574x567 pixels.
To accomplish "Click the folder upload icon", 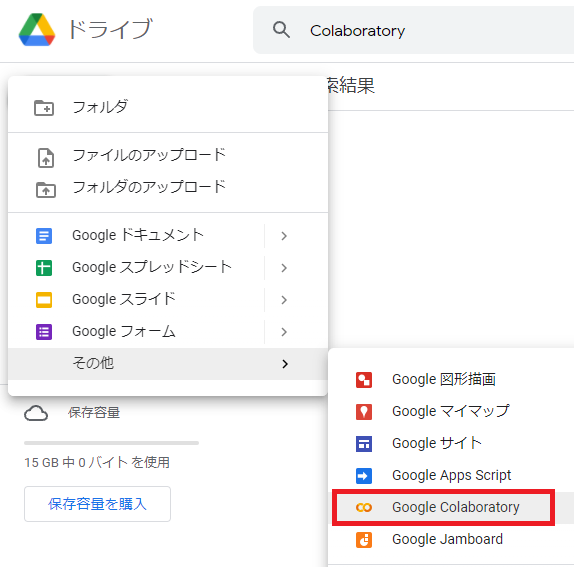I will coord(46,190).
